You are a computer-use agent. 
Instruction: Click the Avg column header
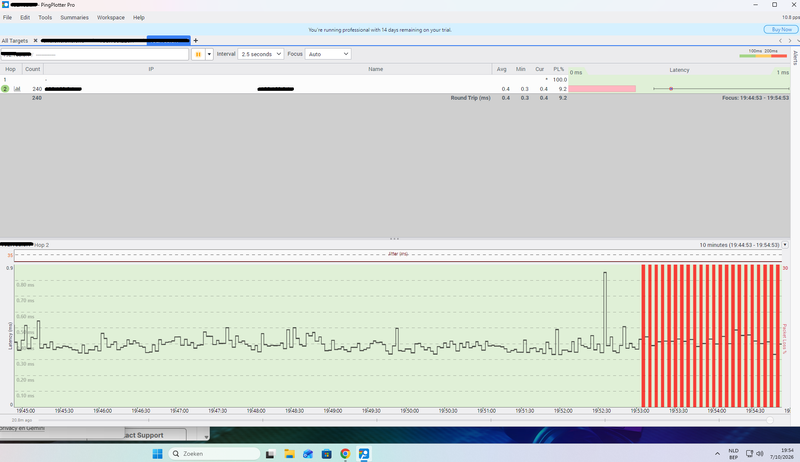click(x=502, y=69)
